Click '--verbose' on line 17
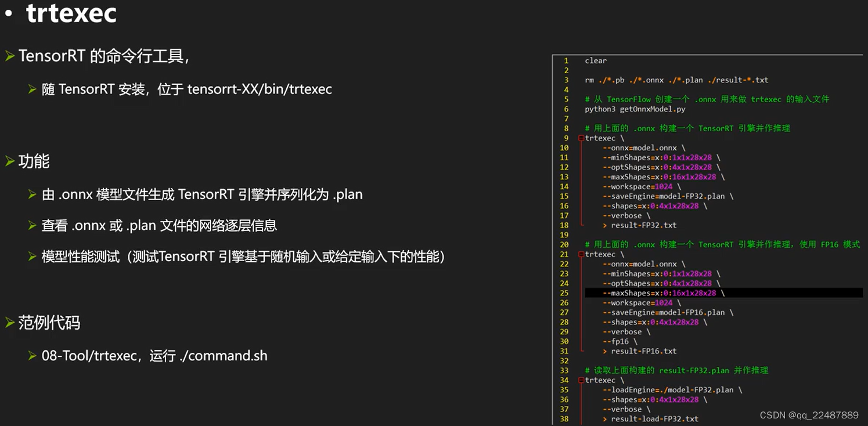The height and width of the screenshot is (426, 868). 626,215
